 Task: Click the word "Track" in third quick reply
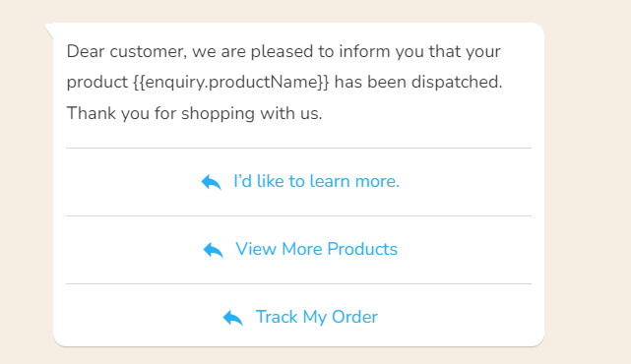277,317
